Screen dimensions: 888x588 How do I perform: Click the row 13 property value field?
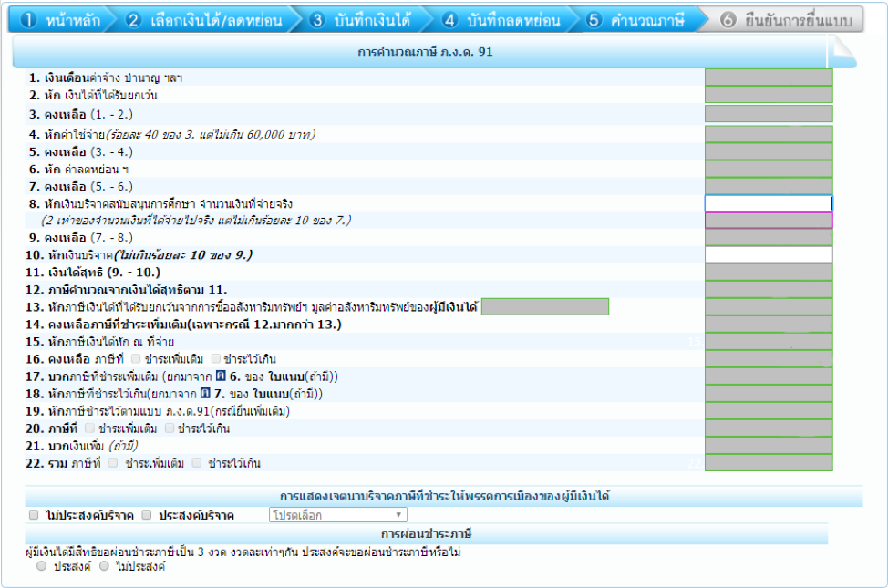[544, 306]
